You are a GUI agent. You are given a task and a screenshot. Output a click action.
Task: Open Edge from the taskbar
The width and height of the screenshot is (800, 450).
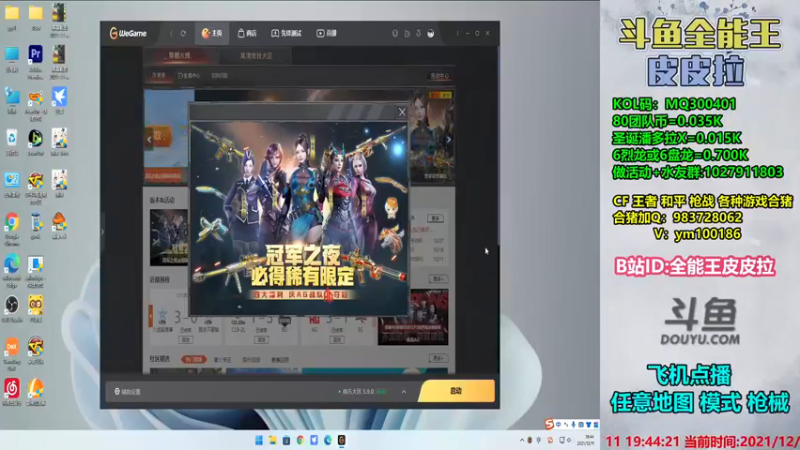tap(328, 440)
